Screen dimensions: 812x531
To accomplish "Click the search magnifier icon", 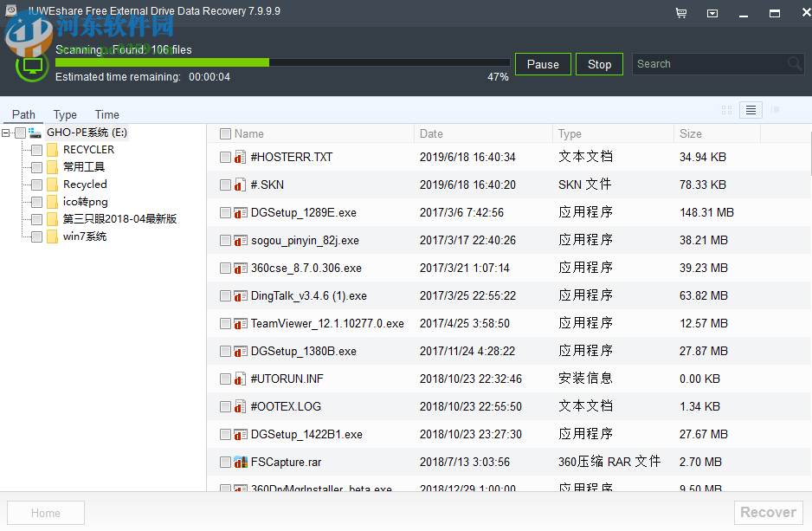I will pos(795,63).
